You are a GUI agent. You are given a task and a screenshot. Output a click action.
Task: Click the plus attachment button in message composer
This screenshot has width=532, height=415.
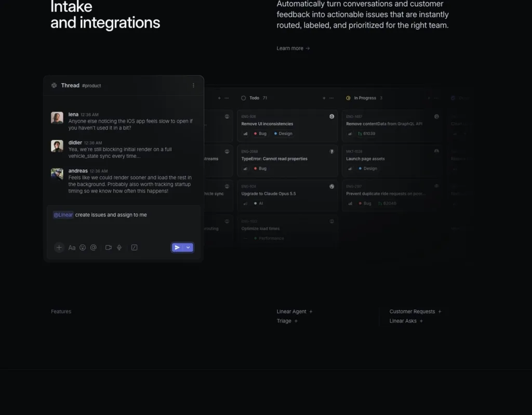coord(59,248)
